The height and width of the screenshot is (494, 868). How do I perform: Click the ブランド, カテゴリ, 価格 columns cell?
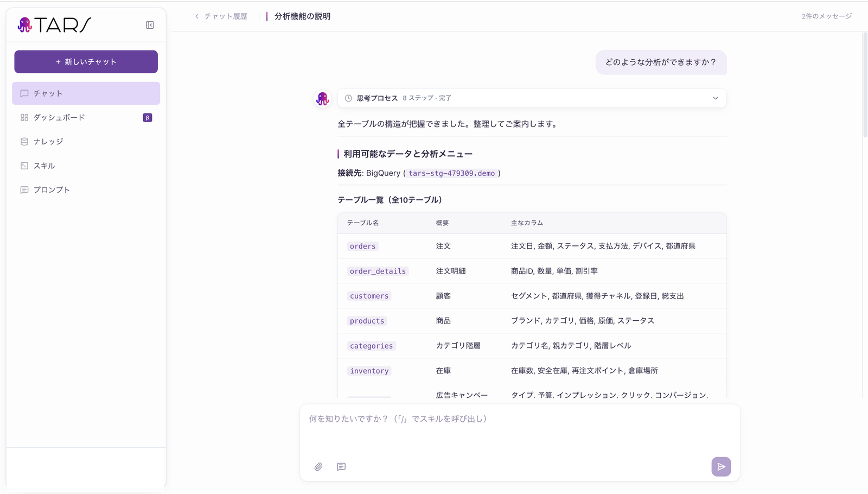click(x=582, y=321)
